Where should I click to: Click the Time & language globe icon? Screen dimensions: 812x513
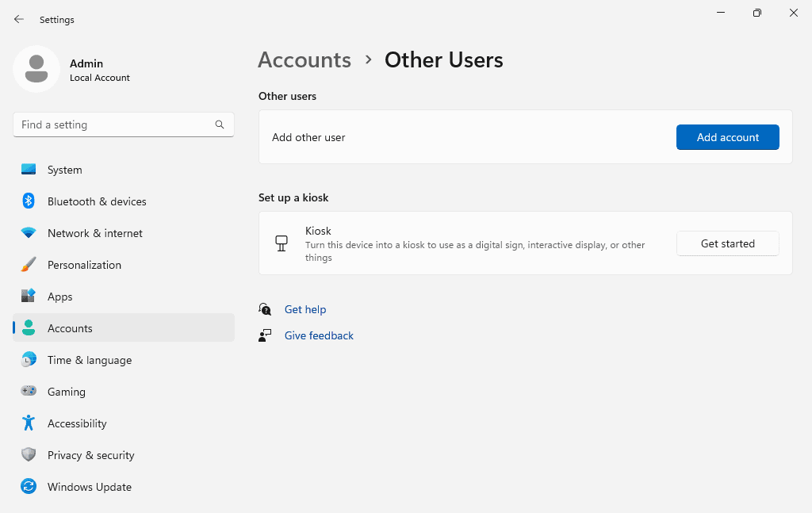click(29, 360)
